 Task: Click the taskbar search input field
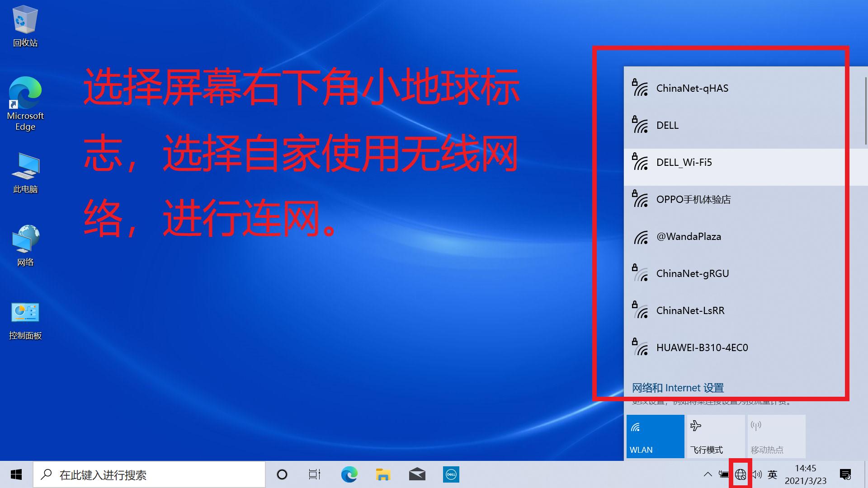[149, 474]
